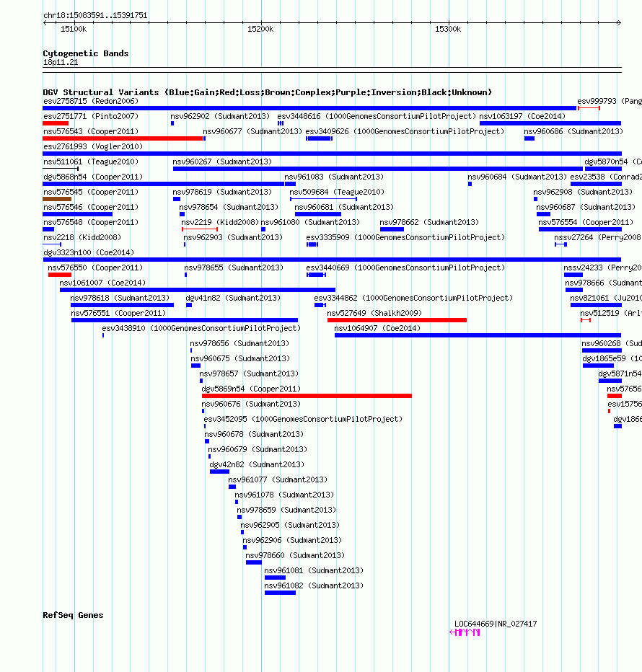Click nsv1061007 (Coe2014) variant label
642x672 pixels.
[102, 283]
